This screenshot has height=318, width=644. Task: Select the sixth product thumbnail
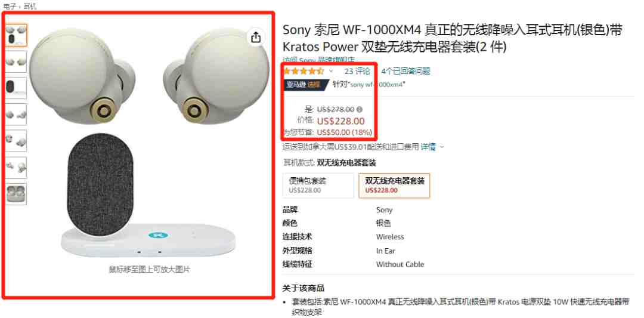[16, 168]
